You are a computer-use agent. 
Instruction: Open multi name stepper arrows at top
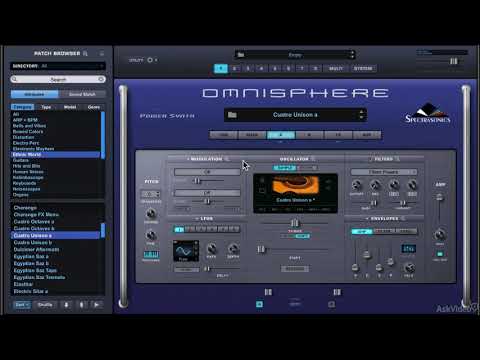tap(352, 55)
